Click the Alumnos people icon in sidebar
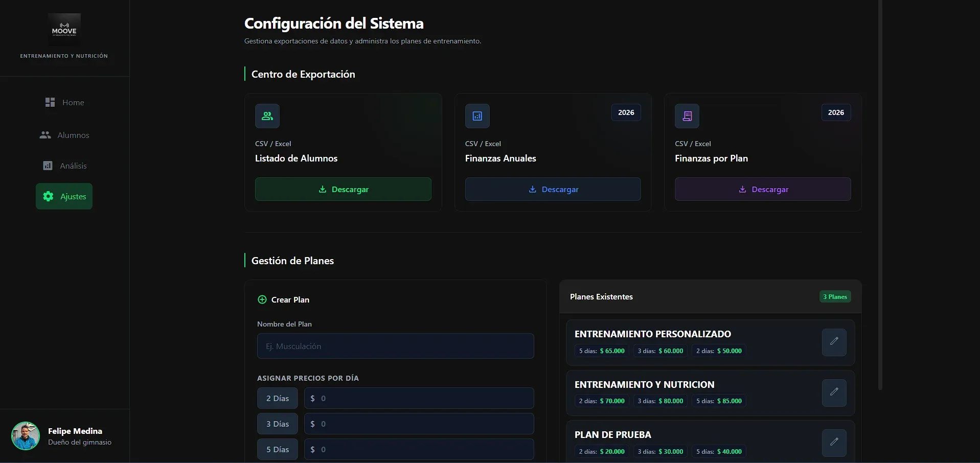The width and height of the screenshot is (980, 463). click(x=45, y=135)
